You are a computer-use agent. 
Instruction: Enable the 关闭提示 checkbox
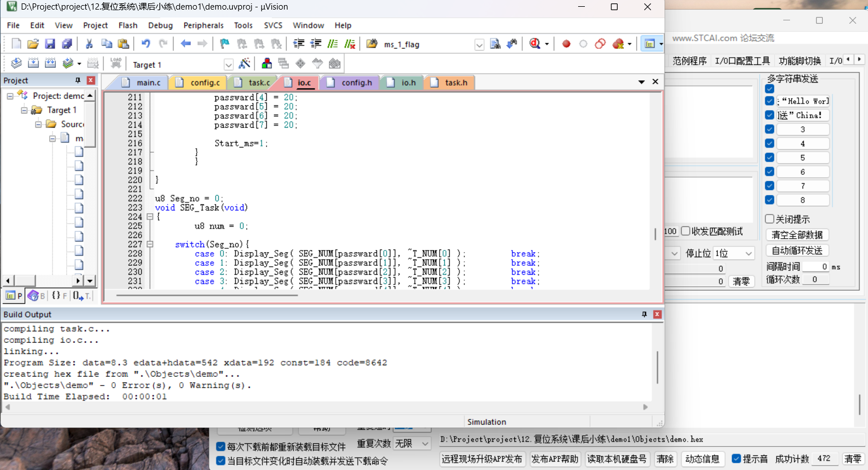(x=770, y=219)
